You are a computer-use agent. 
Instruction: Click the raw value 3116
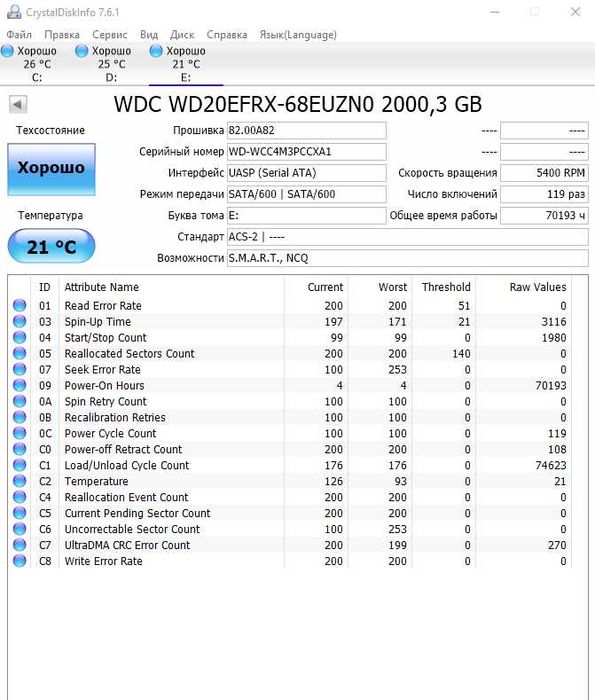click(553, 321)
